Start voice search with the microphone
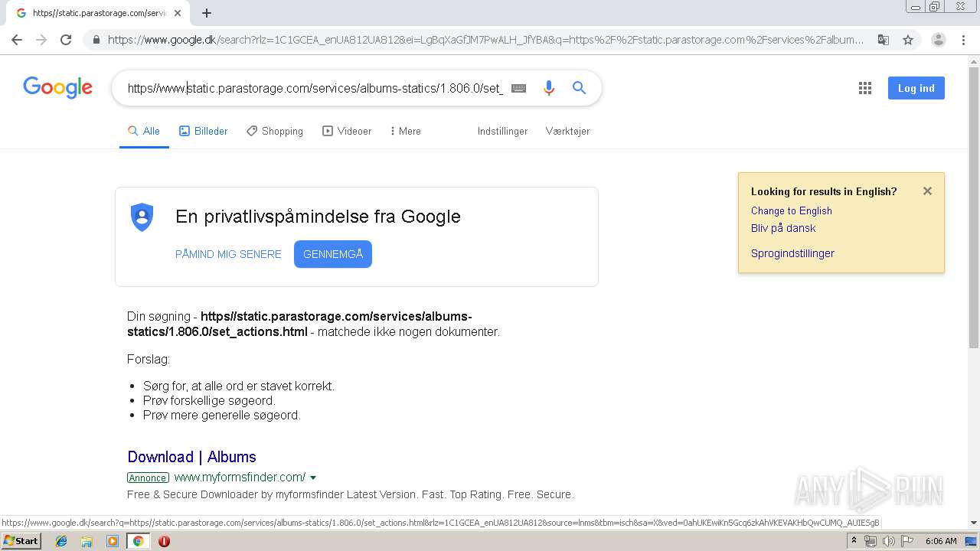The width and height of the screenshot is (980, 551). click(548, 88)
